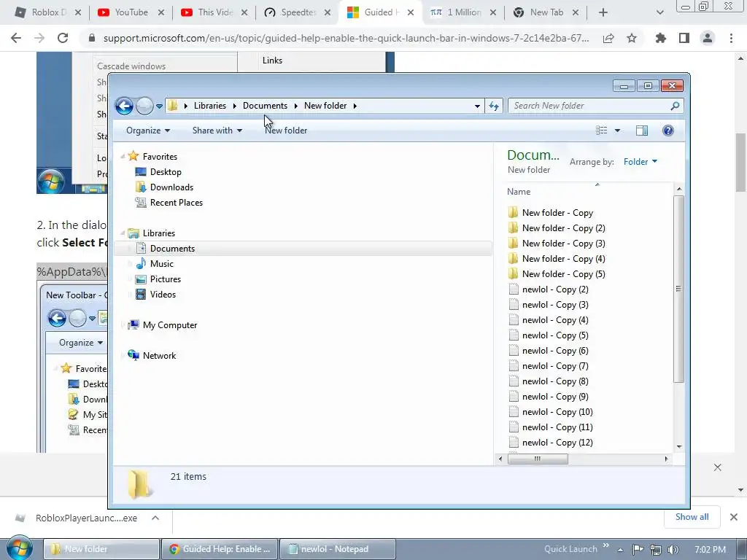Switch to the New Tab browser tab

[x=546, y=12]
